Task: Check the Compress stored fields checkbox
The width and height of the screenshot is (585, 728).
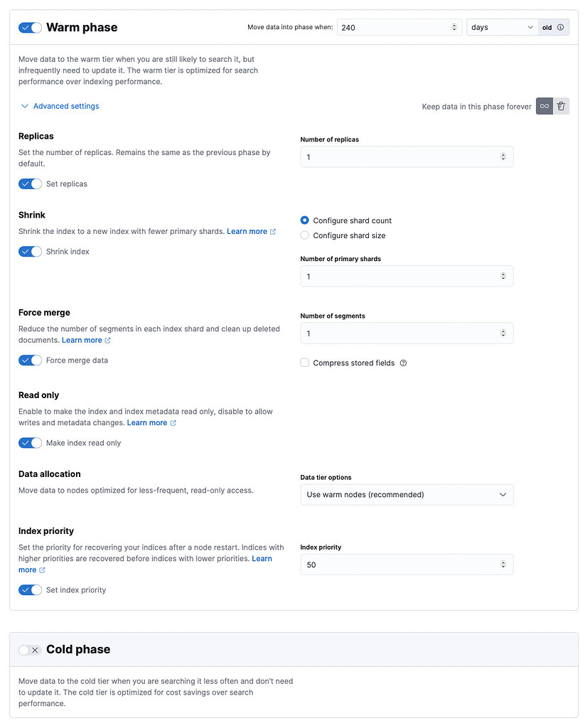Action: (304, 363)
